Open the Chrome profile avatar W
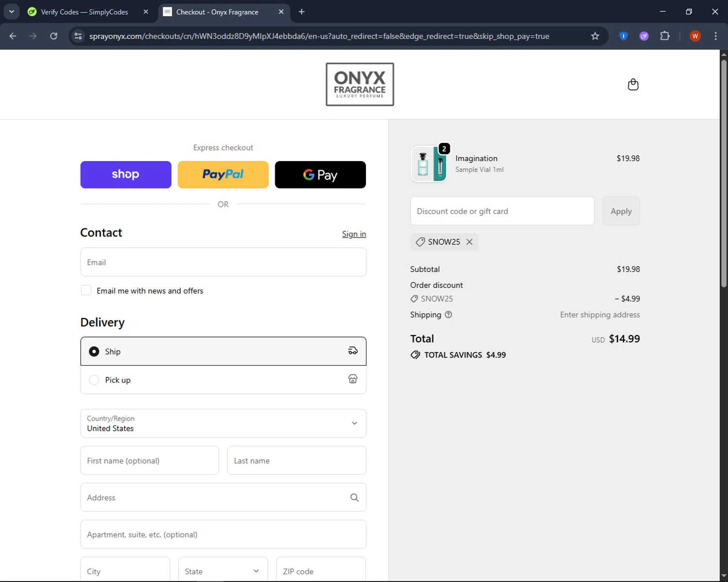This screenshot has width=728, height=582. point(695,36)
